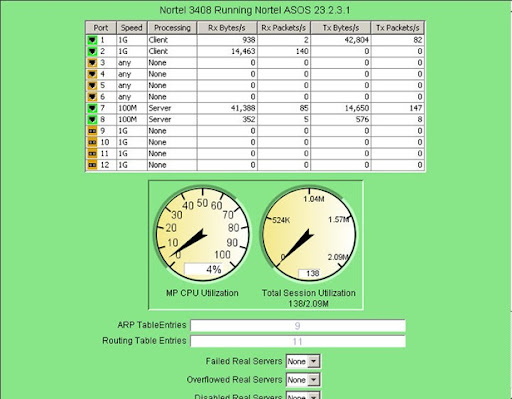Click the green status icon for port 7
Screen dimensions: 512x399
[x=92, y=108]
